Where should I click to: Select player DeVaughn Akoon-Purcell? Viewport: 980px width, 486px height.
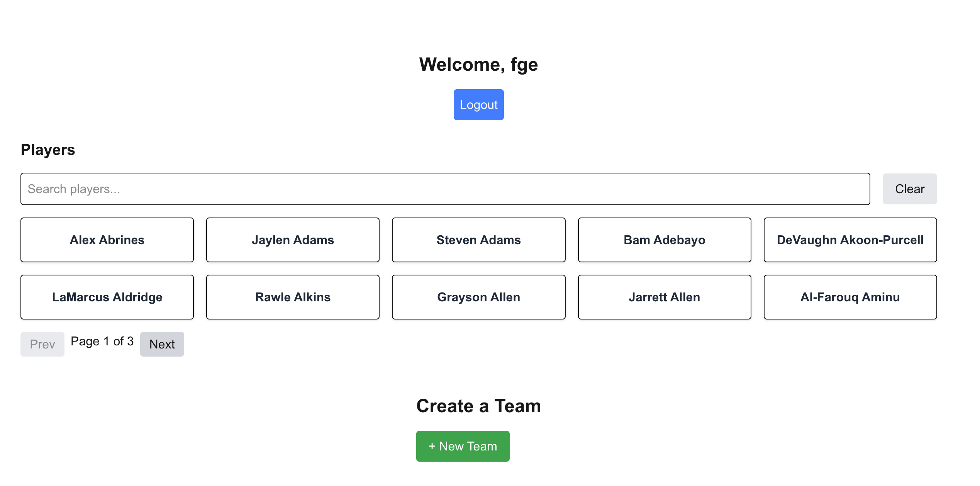click(850, 240)
